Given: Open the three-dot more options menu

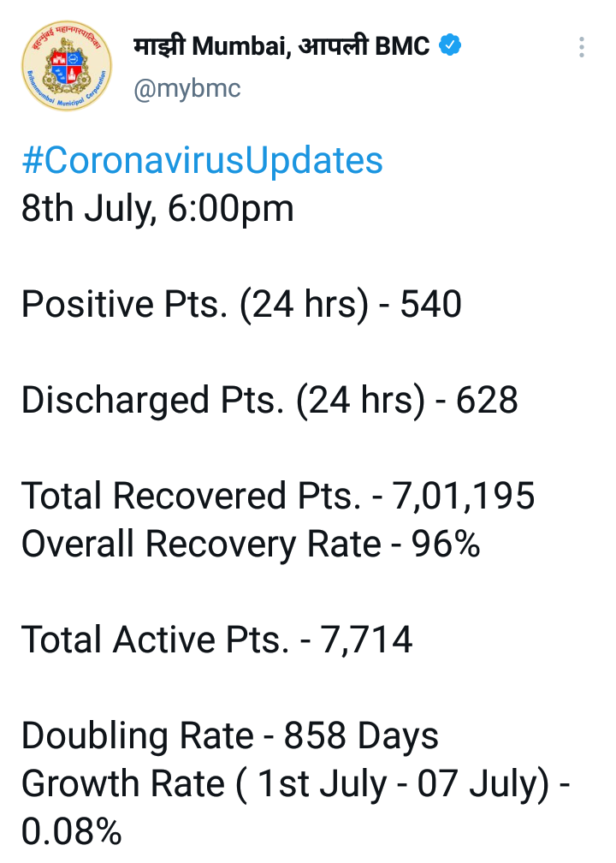Looking at the screenshot, I should [582, 47].
